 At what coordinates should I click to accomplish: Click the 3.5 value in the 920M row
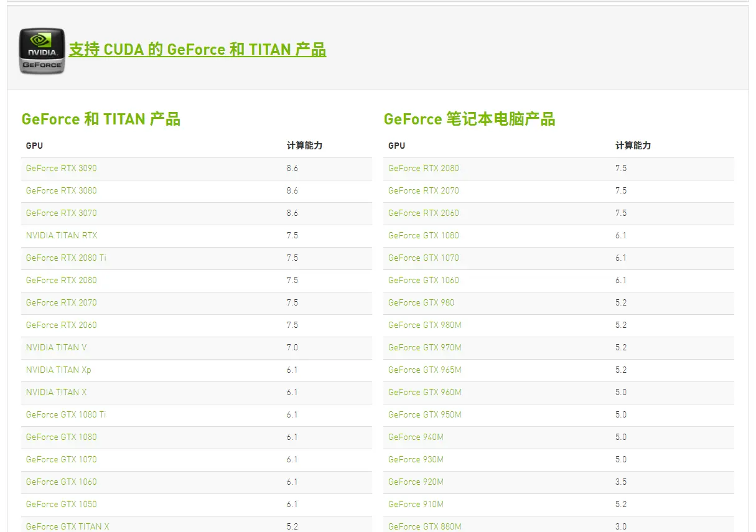621,482
